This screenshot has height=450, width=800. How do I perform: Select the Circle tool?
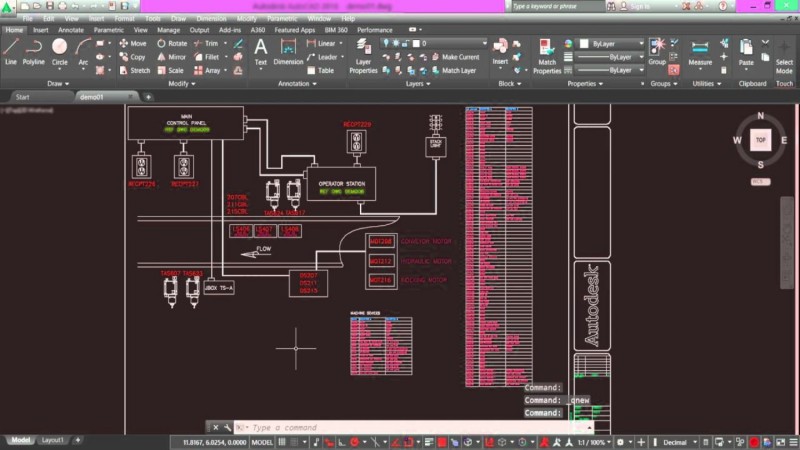(60, 52)
